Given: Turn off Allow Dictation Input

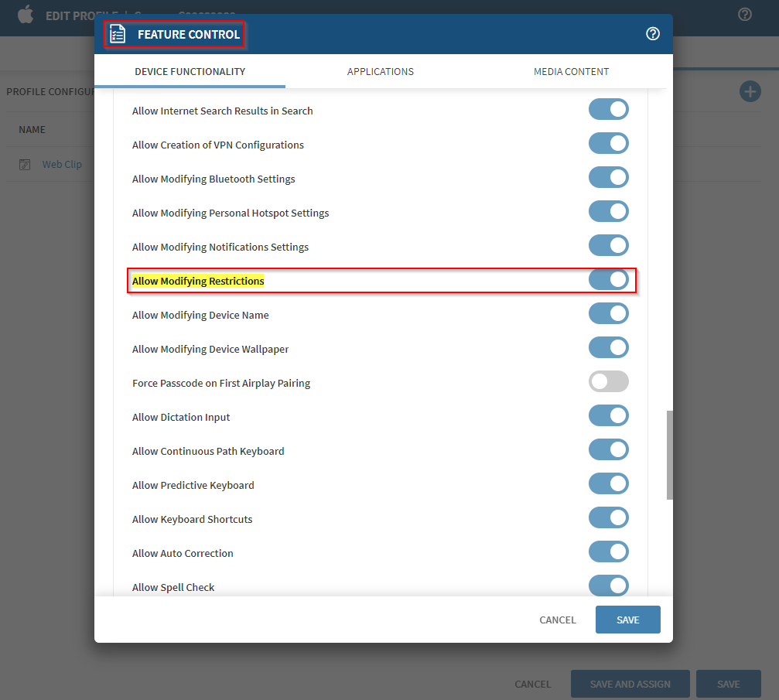Looking at the screenshot, I should click(608, 416).
